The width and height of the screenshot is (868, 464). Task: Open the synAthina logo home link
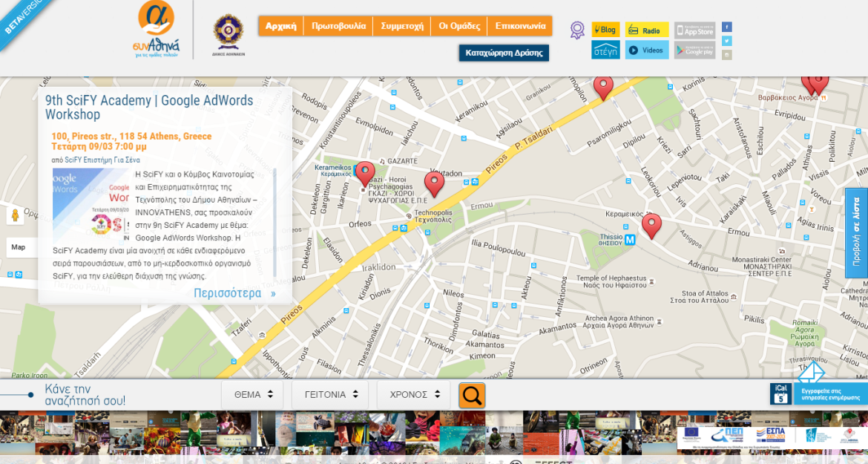tap(156, 30)
